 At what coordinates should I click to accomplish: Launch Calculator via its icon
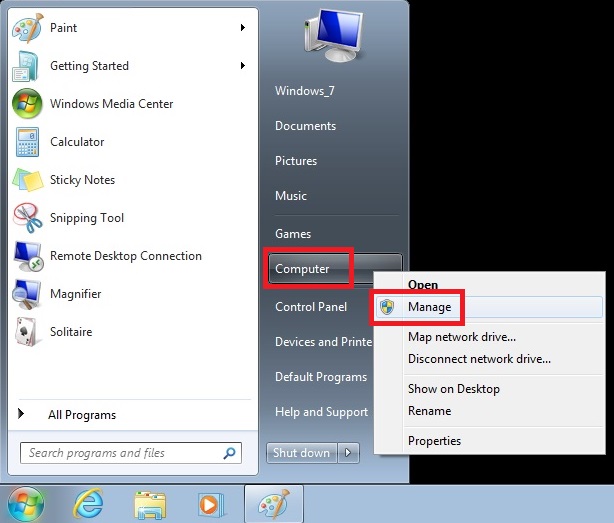(27, 142)
